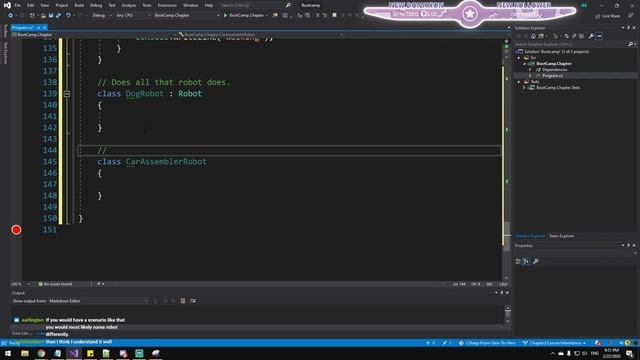Collapse the DogRobot class outline

(67, 94)
